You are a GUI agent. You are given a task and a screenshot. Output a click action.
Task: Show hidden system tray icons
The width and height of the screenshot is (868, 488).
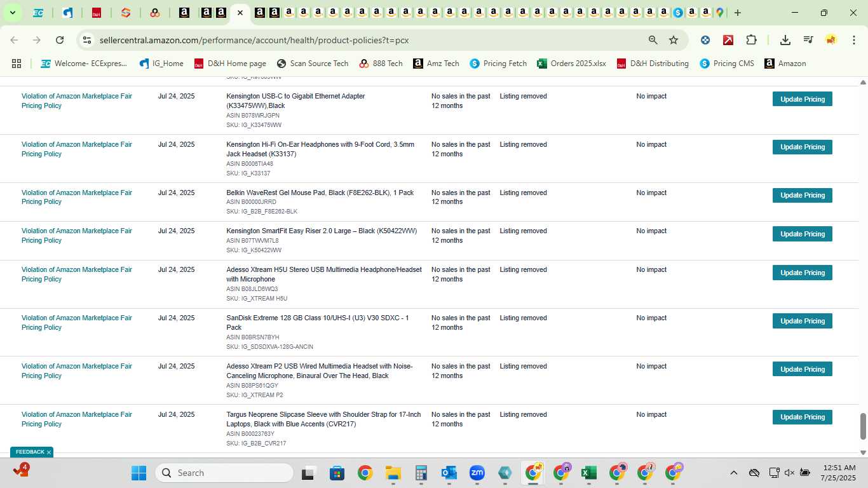(733, 473)
